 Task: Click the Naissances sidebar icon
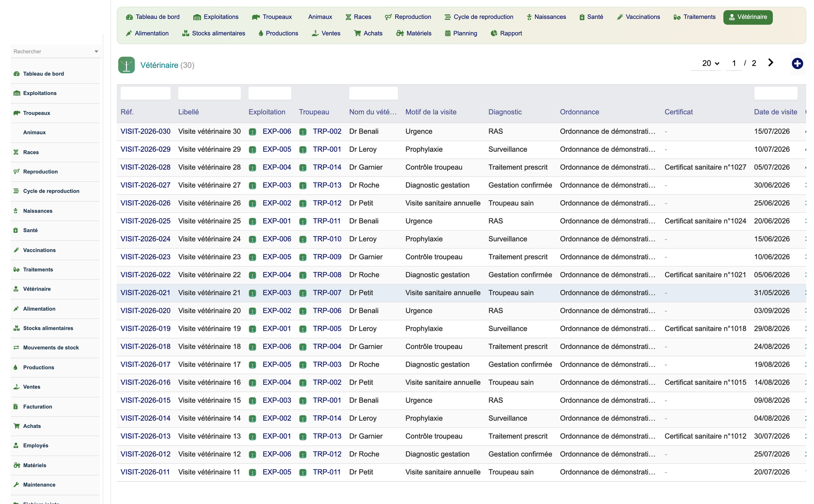(x=16, y=211)
